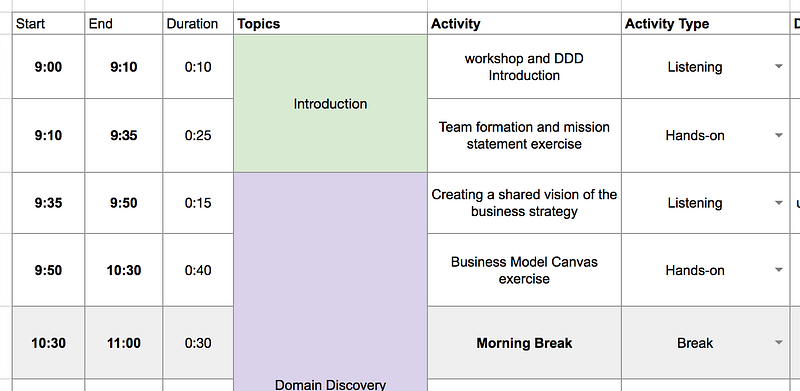Select the 0:40 duration cell
800x391 pixels.
pos(198,270)
